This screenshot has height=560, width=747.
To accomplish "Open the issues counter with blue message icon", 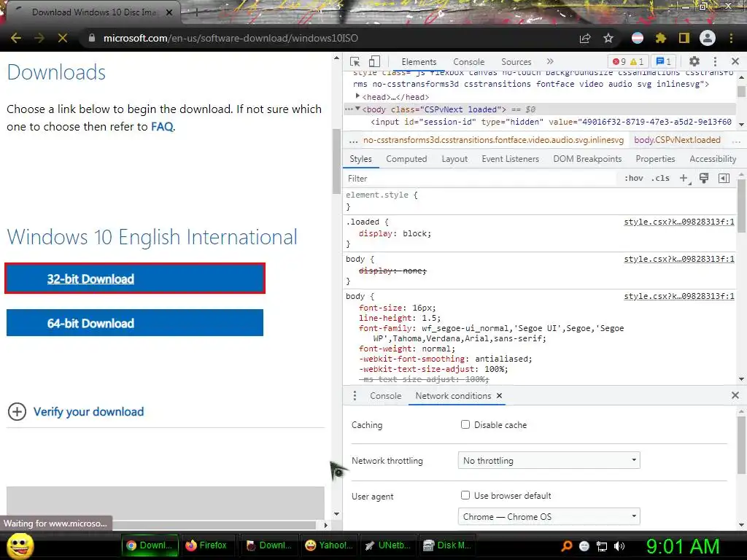I will pyautogui.click(x=663, y=61).
